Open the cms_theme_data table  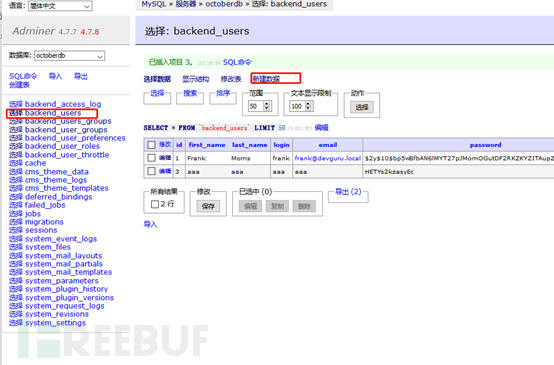pos(57,172)
